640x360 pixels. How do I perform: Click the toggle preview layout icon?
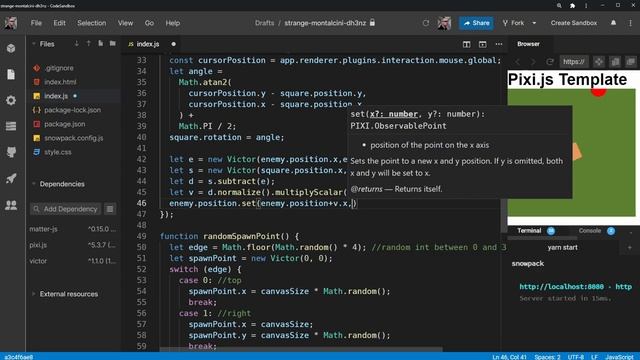coord(482,44)
